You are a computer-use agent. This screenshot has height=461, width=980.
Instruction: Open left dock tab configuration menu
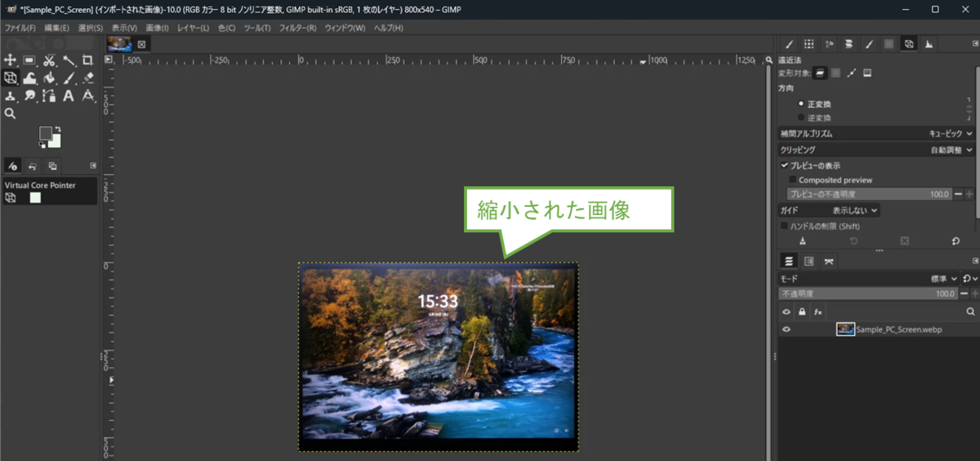point(93,166)
